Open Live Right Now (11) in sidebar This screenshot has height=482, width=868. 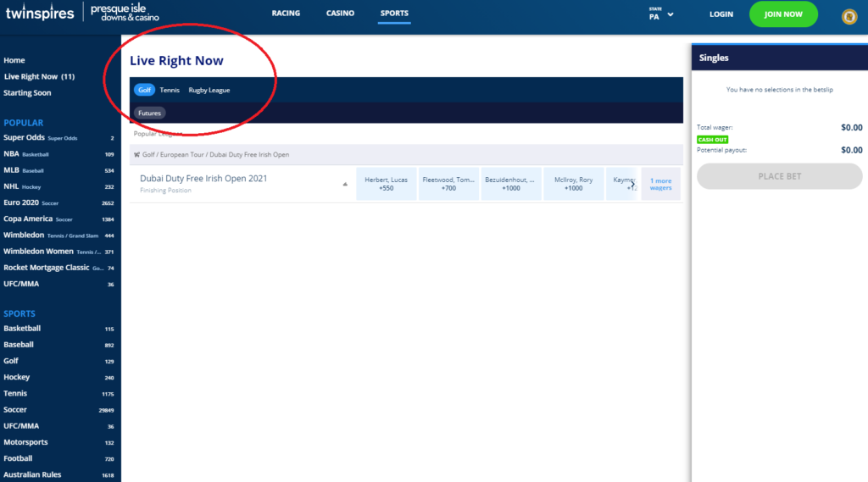pos(39,76)
